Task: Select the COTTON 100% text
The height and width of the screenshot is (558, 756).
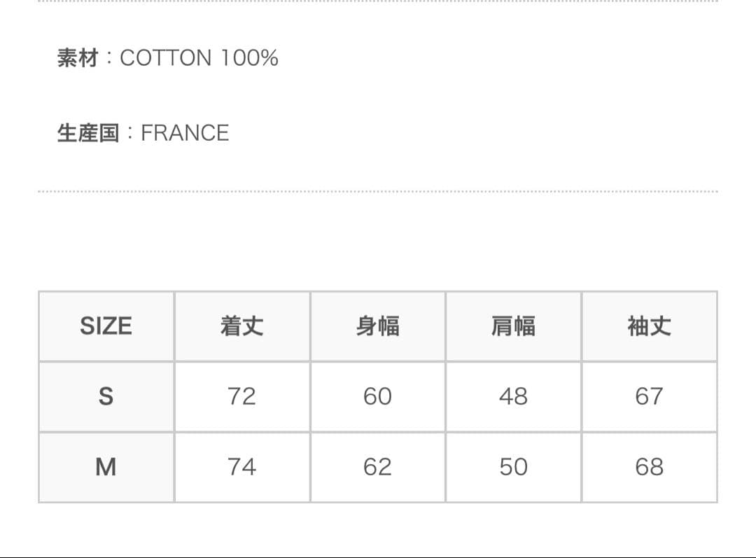Action: pyautogui.click(x=199, y=57)
